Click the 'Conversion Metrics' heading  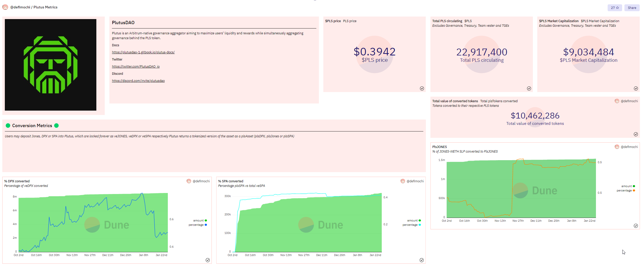click(32, 126)
